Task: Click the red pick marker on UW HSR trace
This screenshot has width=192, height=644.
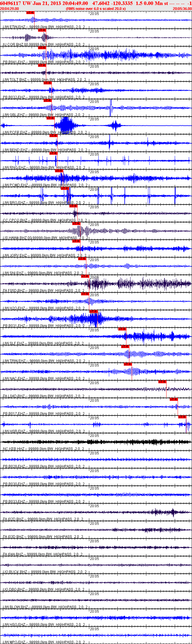Action: tap(182, 417)
